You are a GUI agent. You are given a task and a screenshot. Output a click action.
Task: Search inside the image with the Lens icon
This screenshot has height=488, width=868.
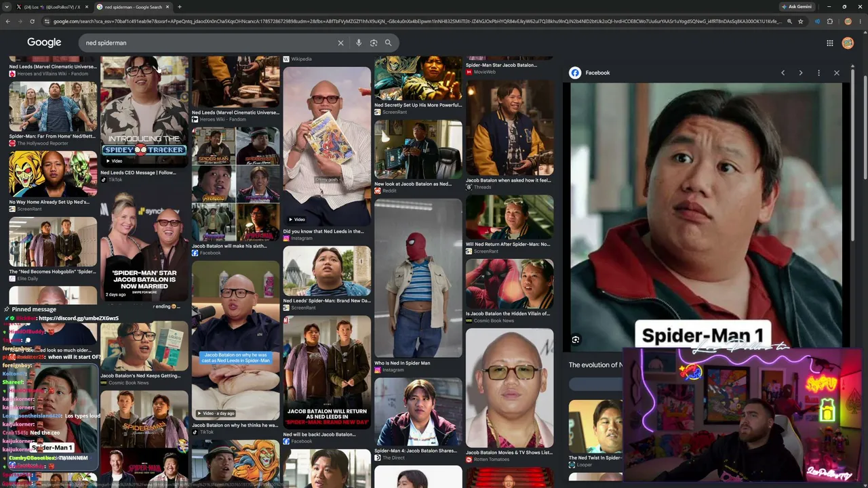tap(576, 340)
